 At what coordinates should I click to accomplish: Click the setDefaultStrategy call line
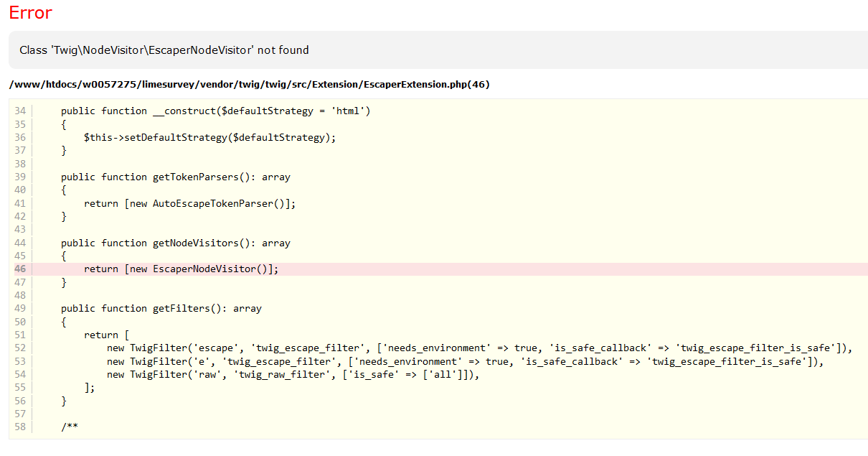209,137
